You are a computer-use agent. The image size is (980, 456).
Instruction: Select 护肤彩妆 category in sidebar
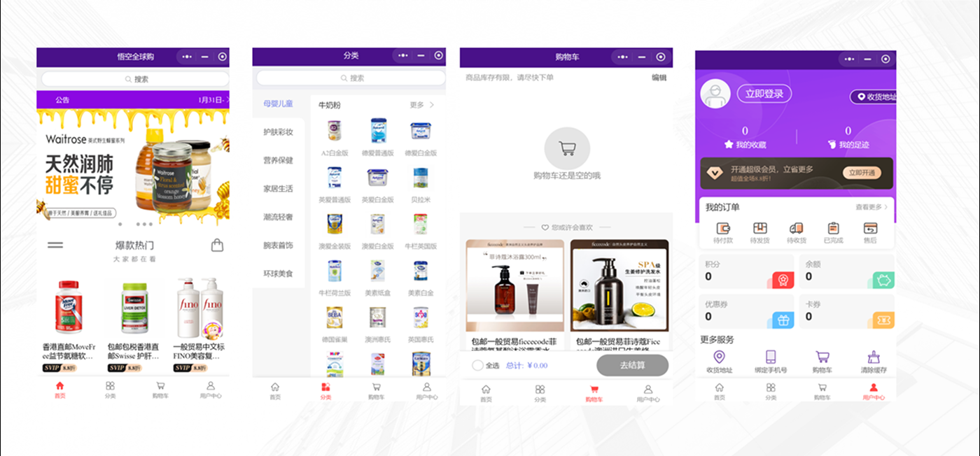pos(278,131)
